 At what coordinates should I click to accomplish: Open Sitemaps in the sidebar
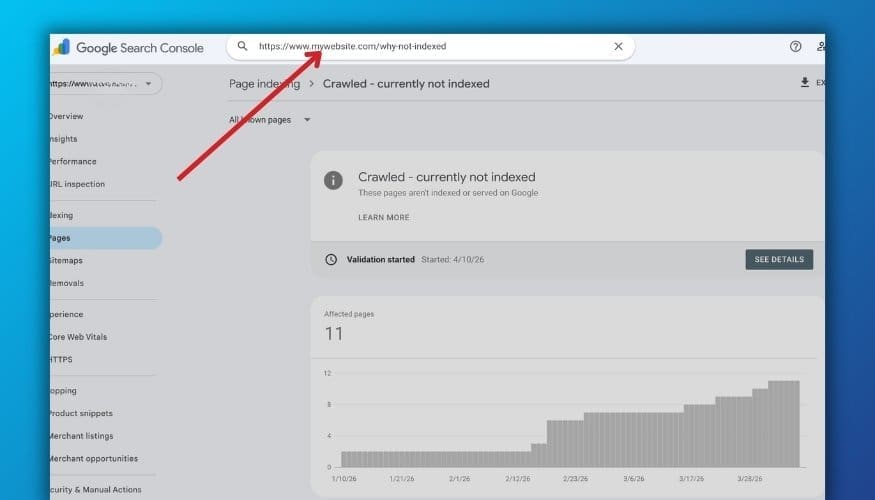(x=66, y=261)
